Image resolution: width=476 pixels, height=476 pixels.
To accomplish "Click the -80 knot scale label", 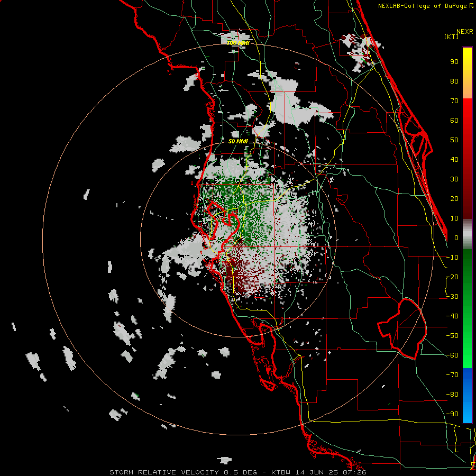I will click(x=452, y=395).
